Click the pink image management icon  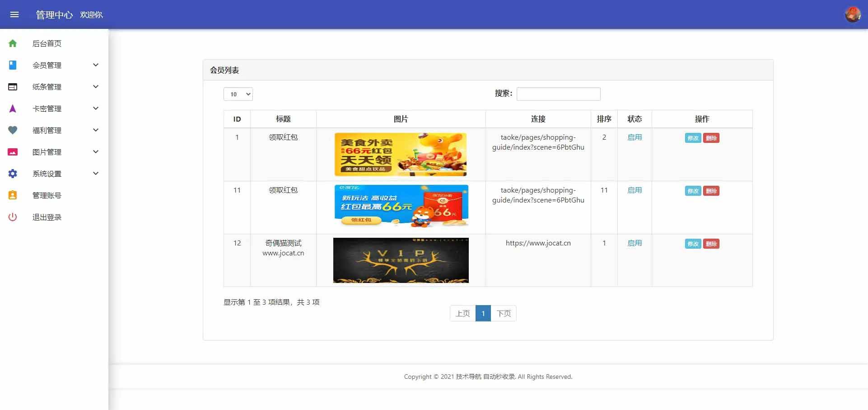[13, 152]
